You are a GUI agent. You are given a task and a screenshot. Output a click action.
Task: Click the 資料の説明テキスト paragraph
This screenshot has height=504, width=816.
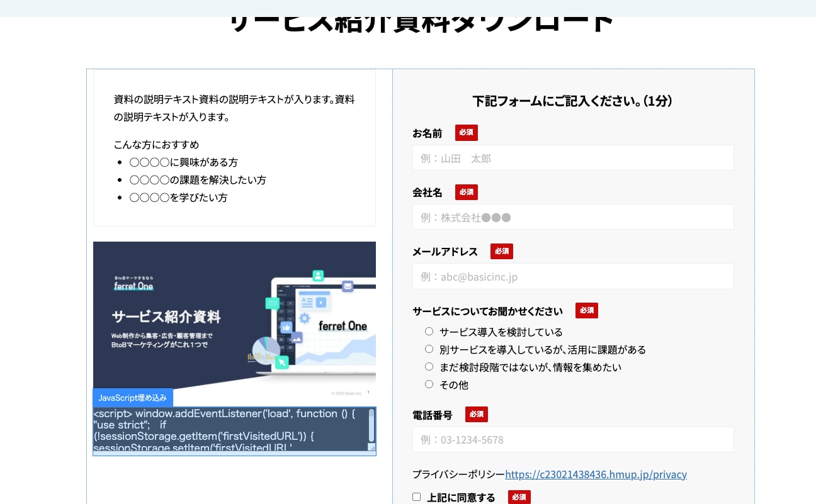[x=234, y=108]
